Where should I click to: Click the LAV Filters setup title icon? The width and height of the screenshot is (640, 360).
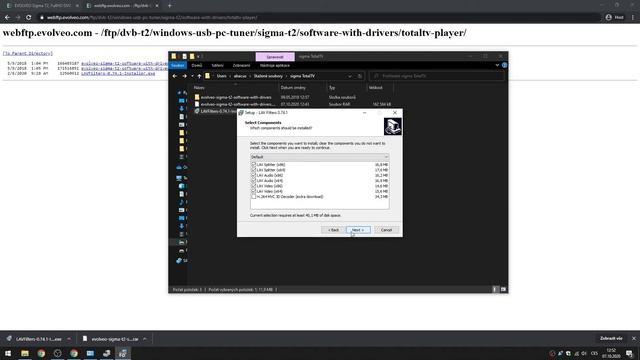click(x=241, y=113)
